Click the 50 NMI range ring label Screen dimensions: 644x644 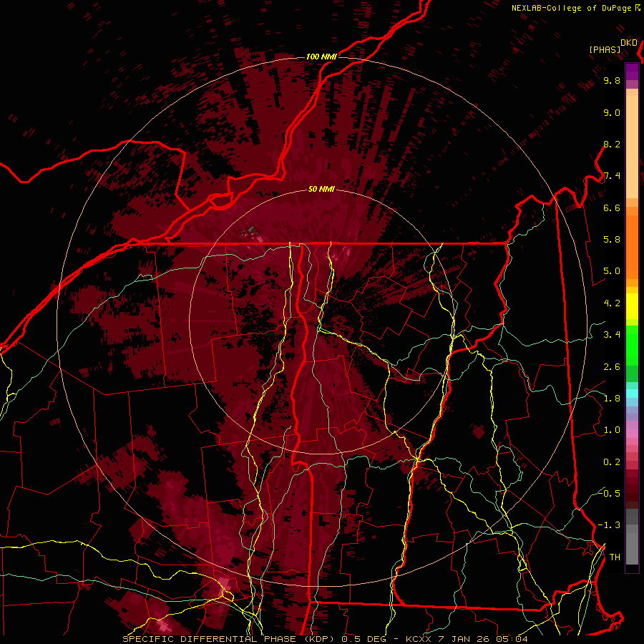[x=321, y=190]
